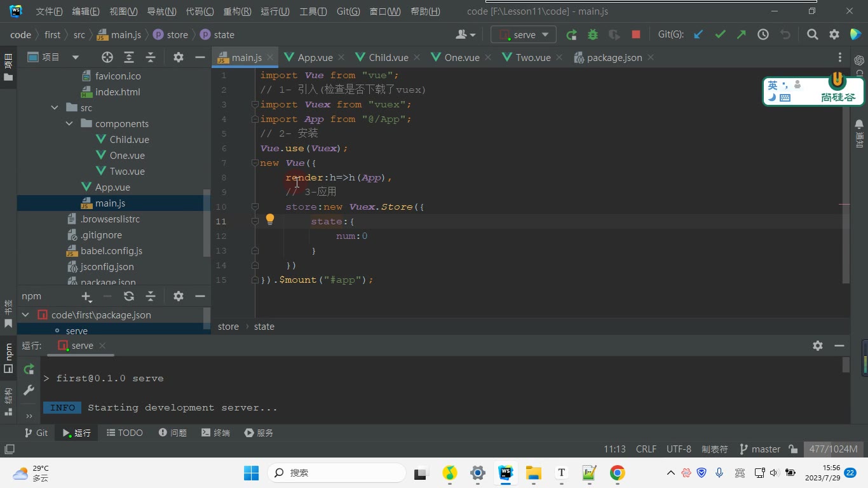
Task: Click the green Run button in toolbar
Action: pyautogui.click(x=571, y=35)
